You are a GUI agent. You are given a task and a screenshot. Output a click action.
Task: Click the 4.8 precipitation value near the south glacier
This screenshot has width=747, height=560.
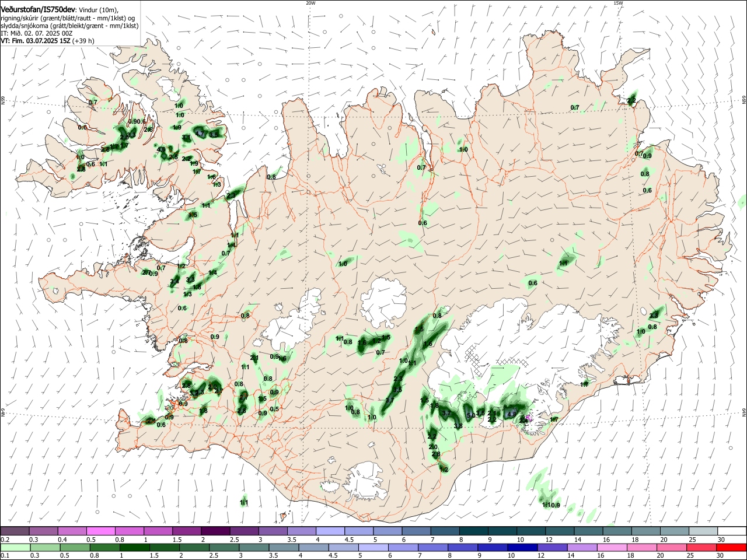point(512,414)
